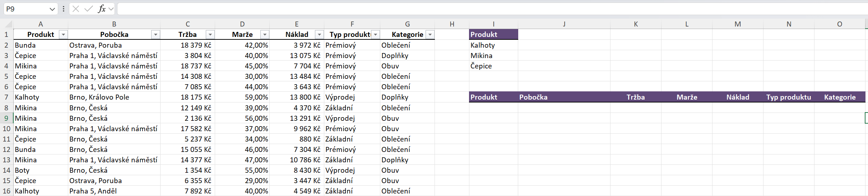Open the Name Box dropdown arrow

[52, 9]
